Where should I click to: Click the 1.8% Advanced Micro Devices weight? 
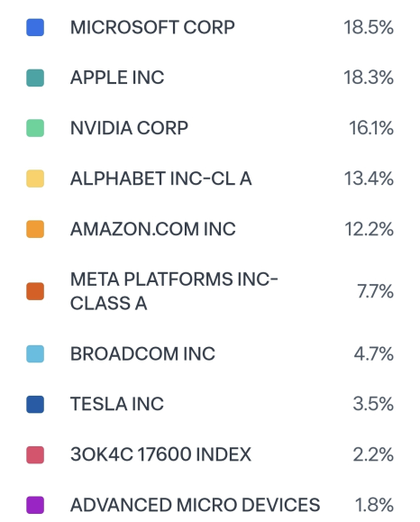[x=374, y=505]
